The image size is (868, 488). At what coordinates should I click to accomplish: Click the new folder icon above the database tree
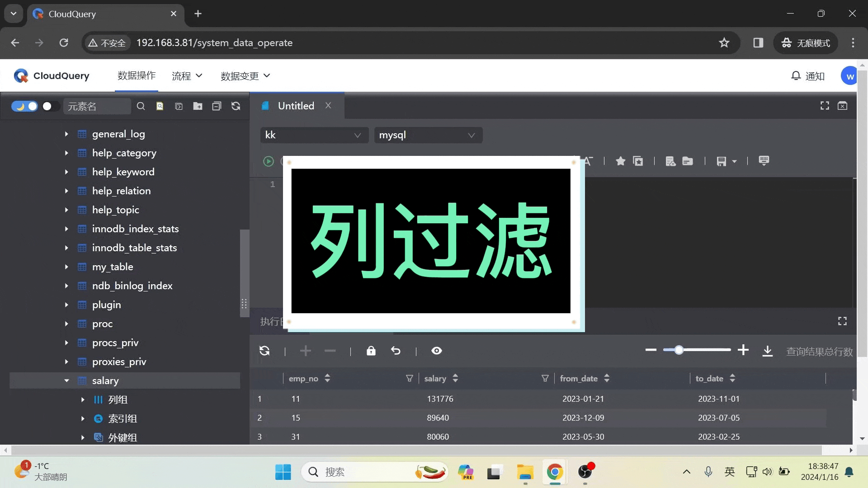tap(198, 106)
